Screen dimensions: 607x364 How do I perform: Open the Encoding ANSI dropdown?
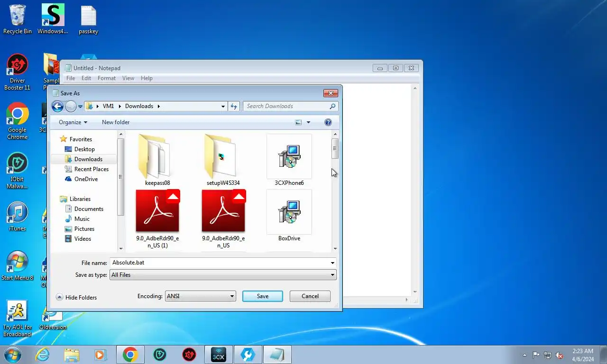click(232, 296)
